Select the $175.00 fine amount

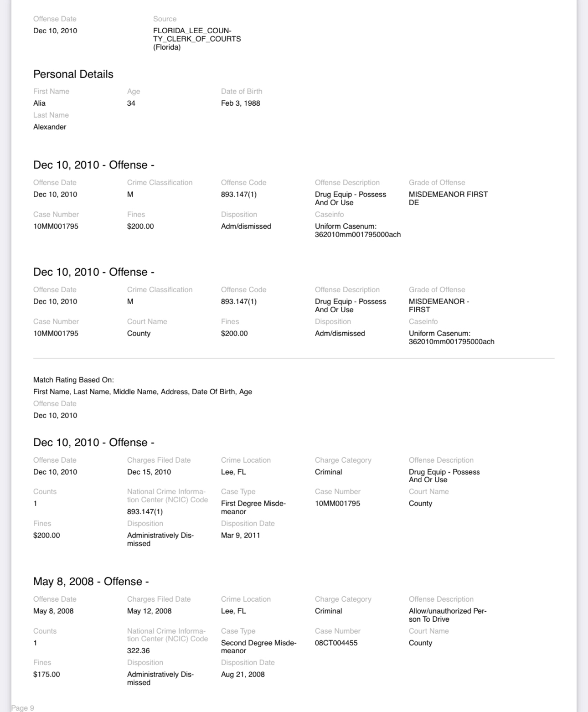pos(46,675)
